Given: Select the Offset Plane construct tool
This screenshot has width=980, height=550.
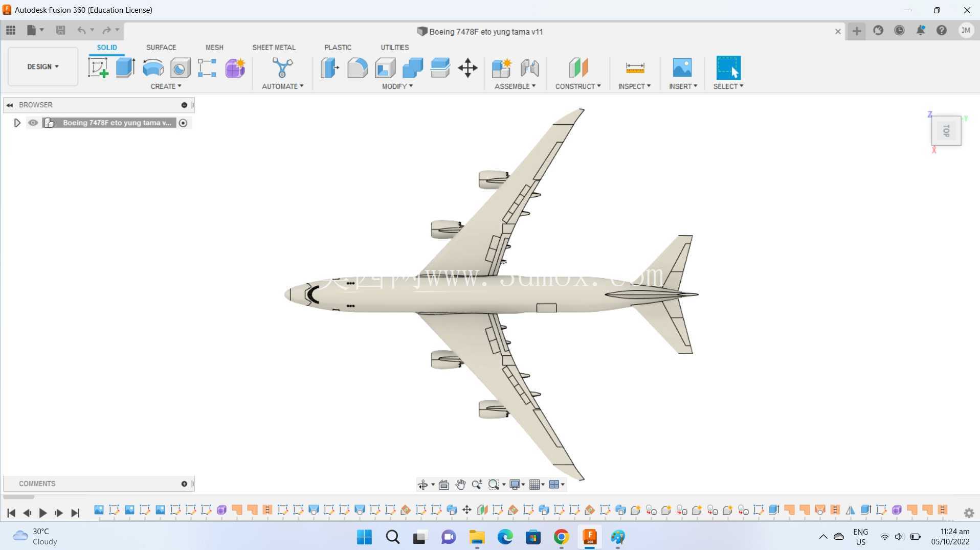Looking at the screenshot, I should 578,67.
